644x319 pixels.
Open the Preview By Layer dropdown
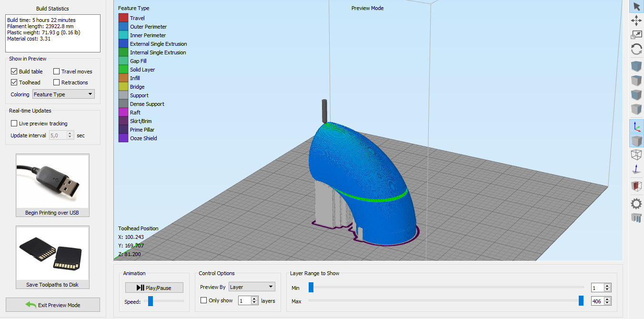(x=252, y=287)
